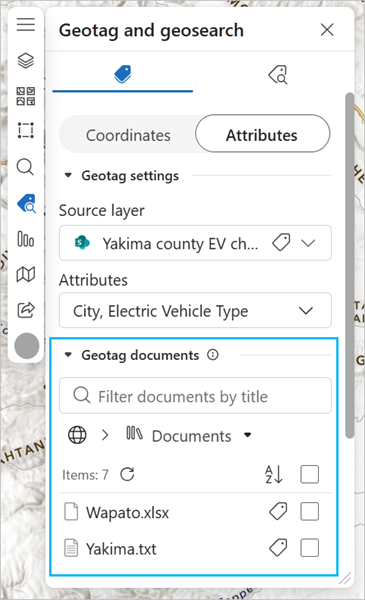The height and width of the screenshot is (600, 365).
Task: Click the tag icon for Wapato.xlsx
Action: click(x=278, y=512)
